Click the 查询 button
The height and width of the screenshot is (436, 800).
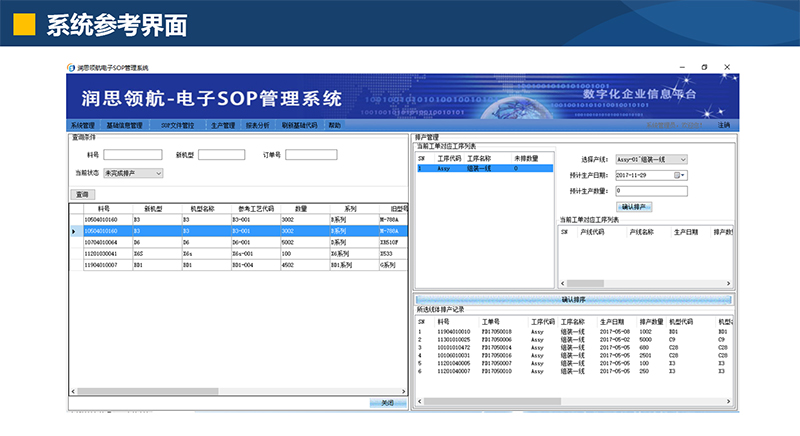coord(82,194)
